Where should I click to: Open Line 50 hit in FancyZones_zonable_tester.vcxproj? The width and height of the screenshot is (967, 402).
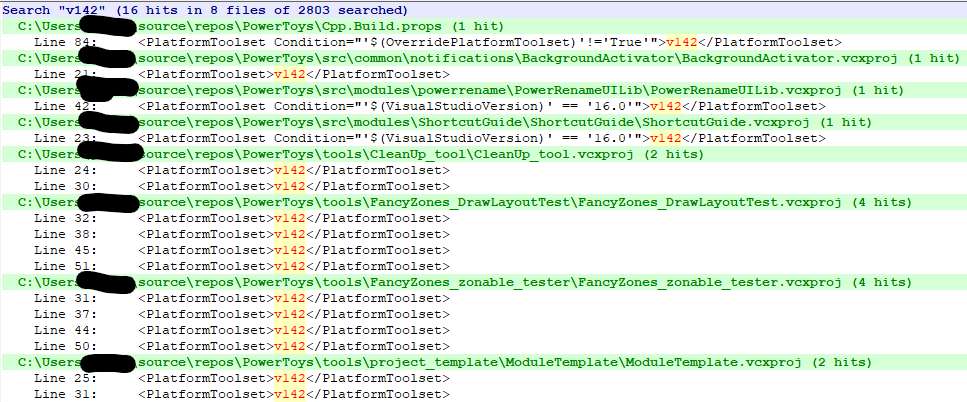(x=484, y=347)
